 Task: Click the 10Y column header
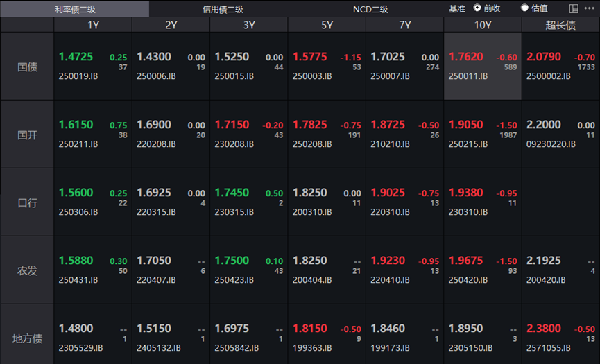pos(483,25)
